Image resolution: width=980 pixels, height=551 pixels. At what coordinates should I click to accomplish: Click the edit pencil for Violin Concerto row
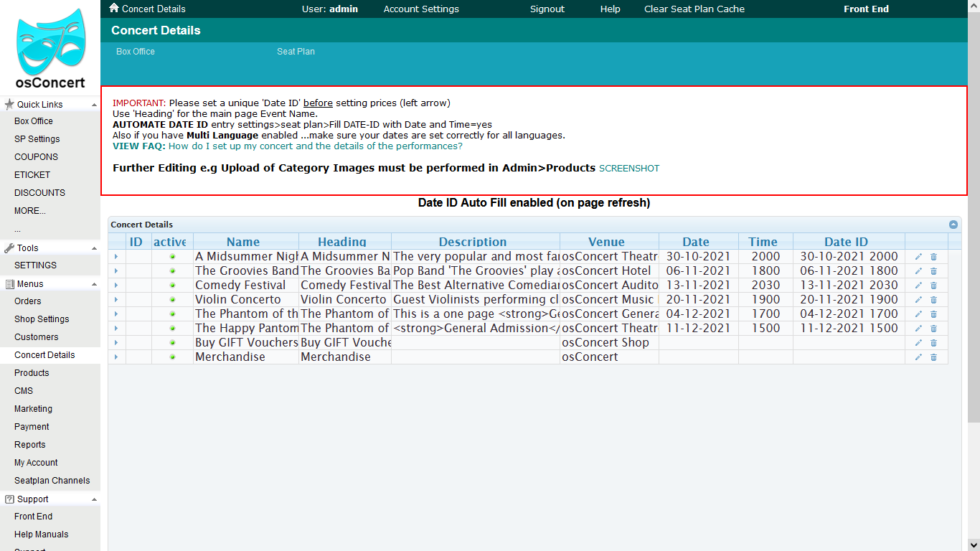918,300
